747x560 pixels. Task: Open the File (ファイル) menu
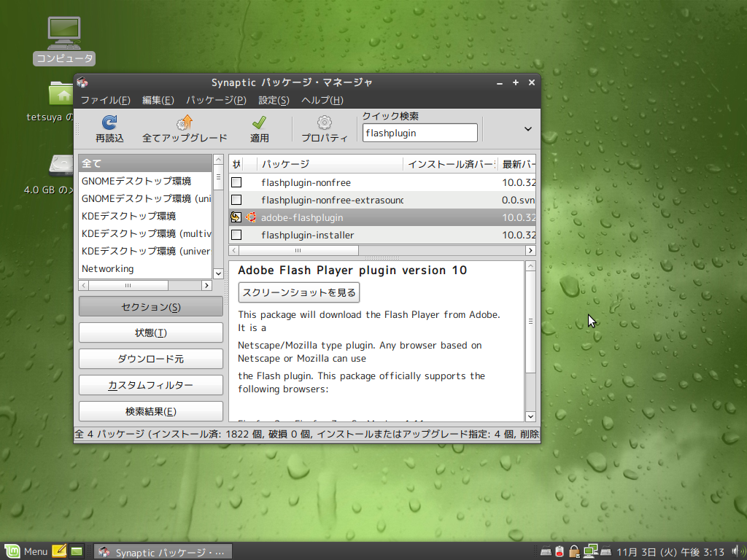[x=105, y=100]
